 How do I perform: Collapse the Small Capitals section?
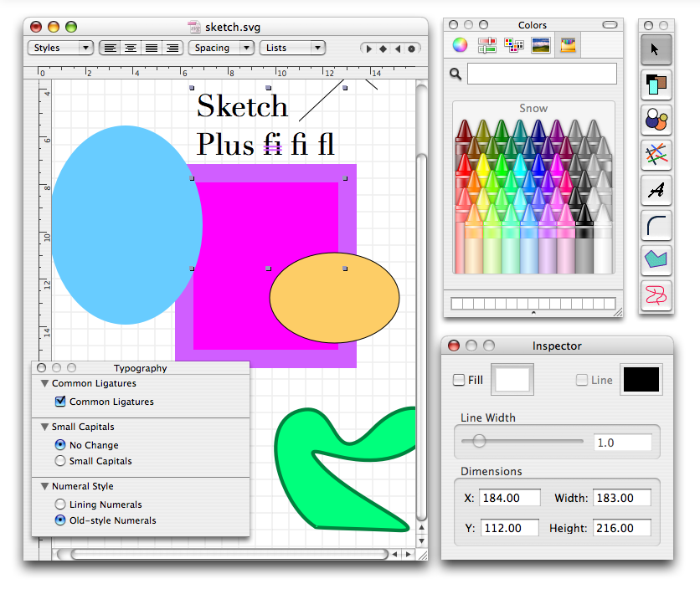click(44, 427)
